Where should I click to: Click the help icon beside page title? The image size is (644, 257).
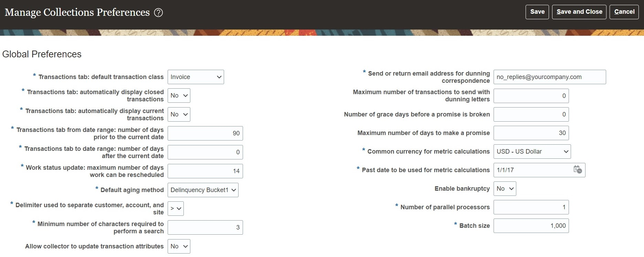coord(158,13)
